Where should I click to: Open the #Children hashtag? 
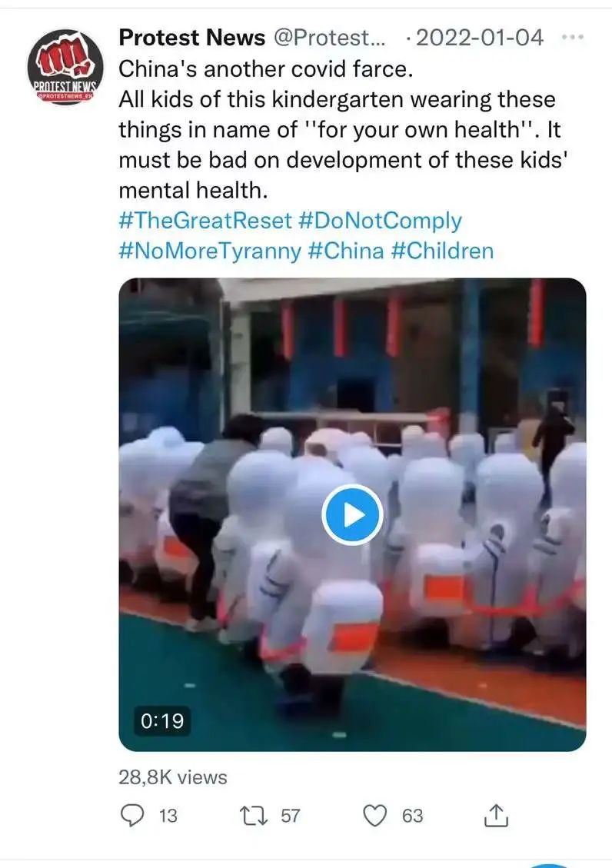[442, 251]
